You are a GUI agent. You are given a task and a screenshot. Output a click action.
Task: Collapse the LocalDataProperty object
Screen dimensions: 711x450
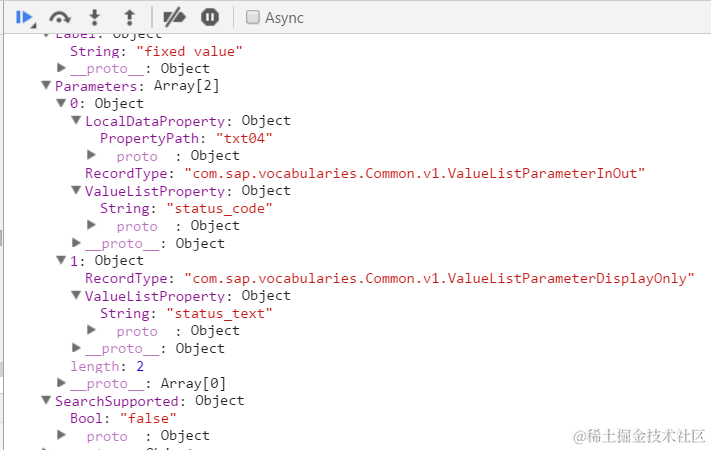pyautogui.click(x=76, y=120)
